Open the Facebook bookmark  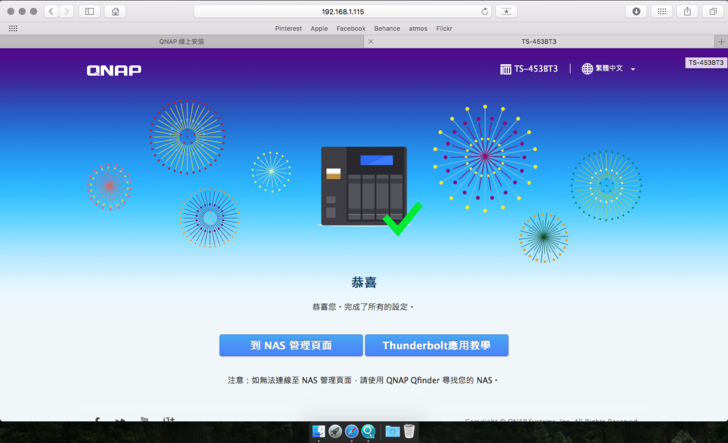351,28
